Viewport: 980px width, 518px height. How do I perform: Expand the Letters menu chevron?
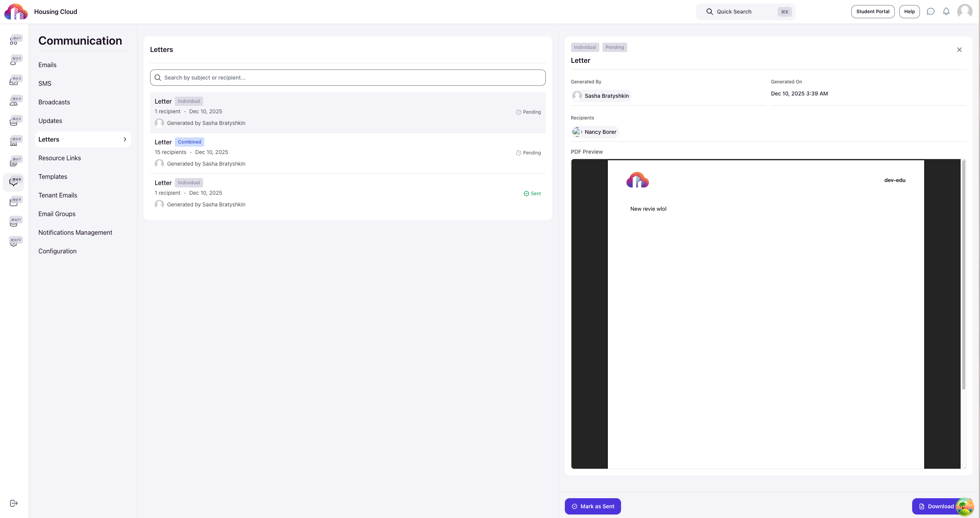(x=125, y=139)
